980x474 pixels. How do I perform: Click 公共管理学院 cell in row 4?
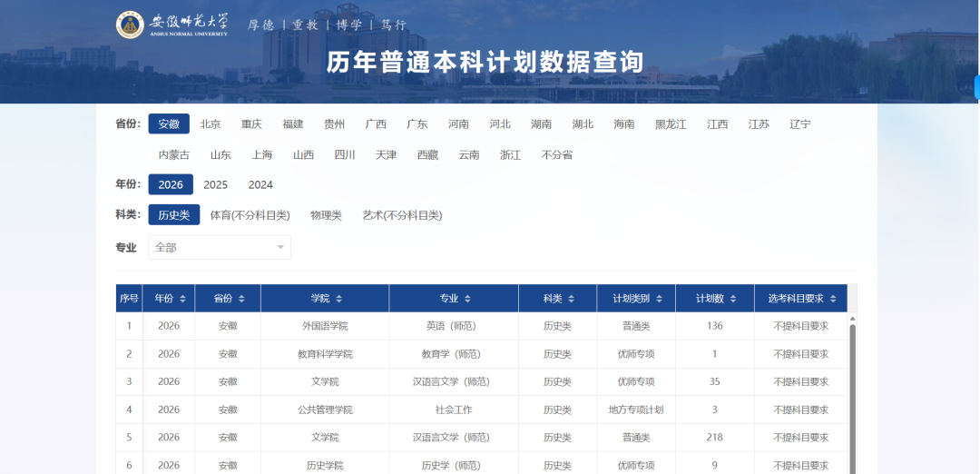(325, 410)
